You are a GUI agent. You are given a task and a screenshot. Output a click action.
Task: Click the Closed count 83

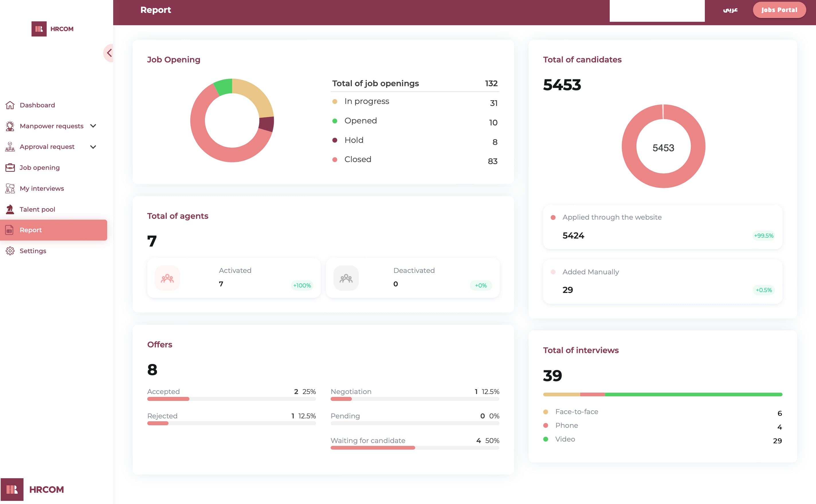pos(493,161)
